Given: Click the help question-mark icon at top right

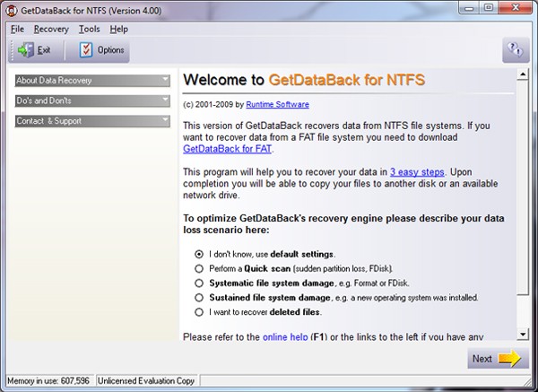Looking at the screenshot, I should point(516,50).
